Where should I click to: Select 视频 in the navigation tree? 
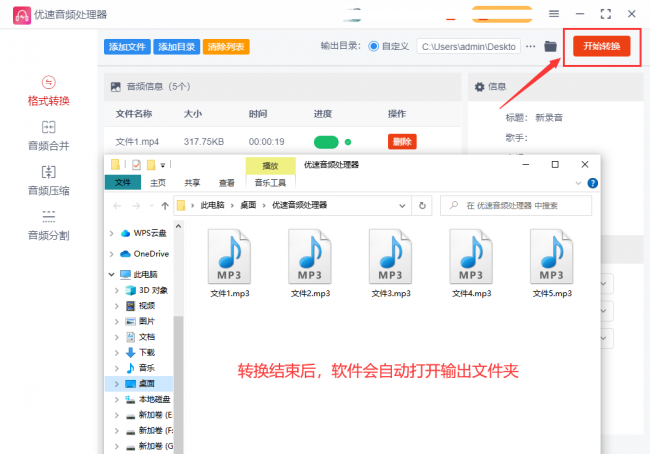(x=146, y=306)
